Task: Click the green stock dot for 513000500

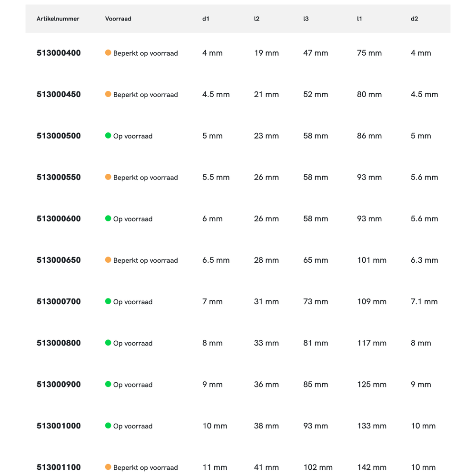Action: 108,136
